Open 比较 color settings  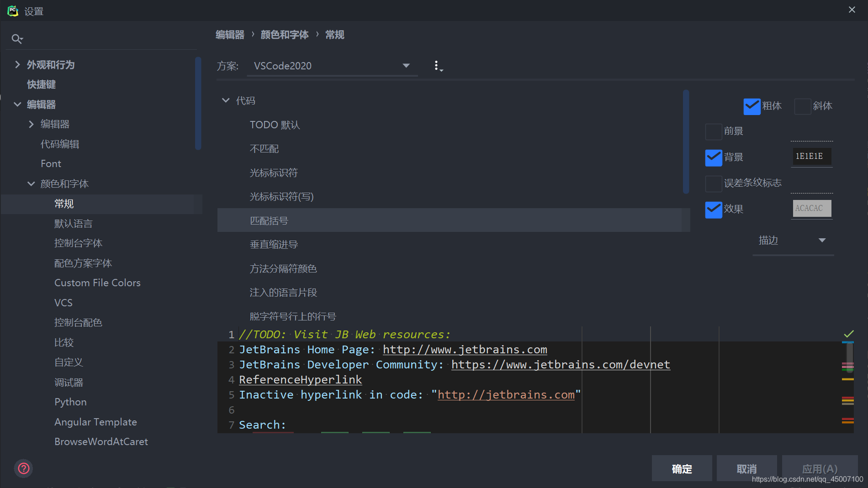point(64,342)
